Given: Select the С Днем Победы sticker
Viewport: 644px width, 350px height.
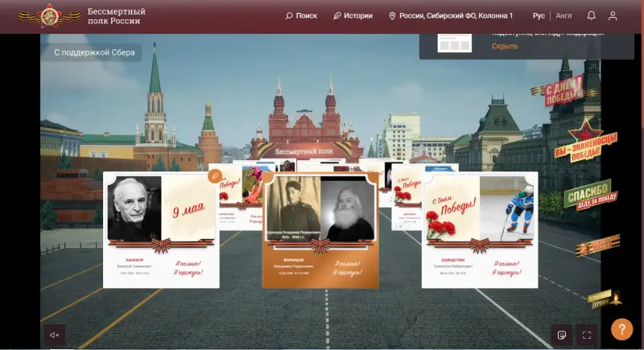Looking at the screenshot, I should (556, 89).
